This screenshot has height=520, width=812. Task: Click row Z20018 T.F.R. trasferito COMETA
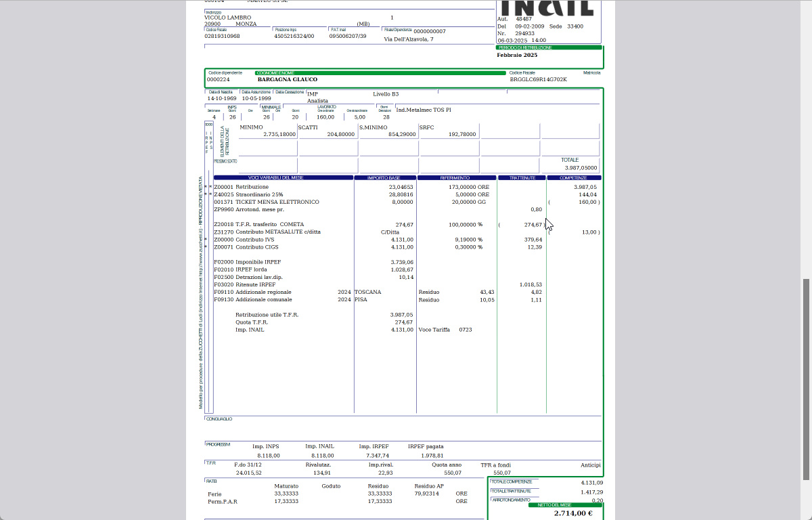407,224
